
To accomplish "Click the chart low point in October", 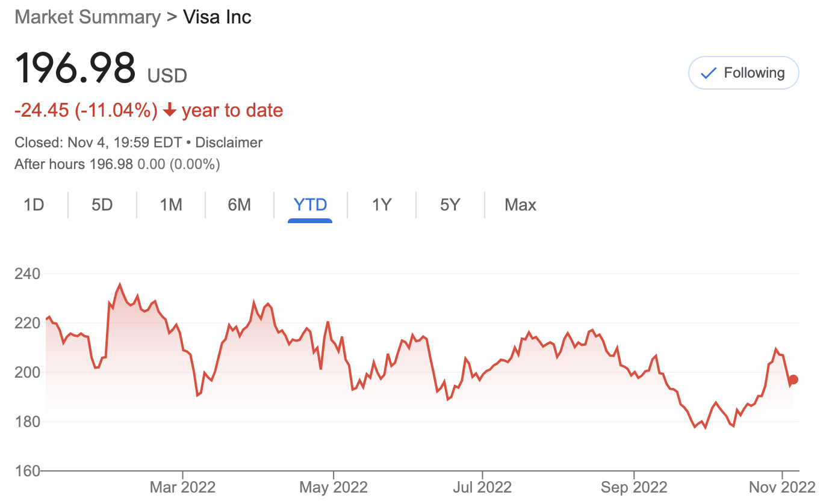I will [x=705, y=427].
